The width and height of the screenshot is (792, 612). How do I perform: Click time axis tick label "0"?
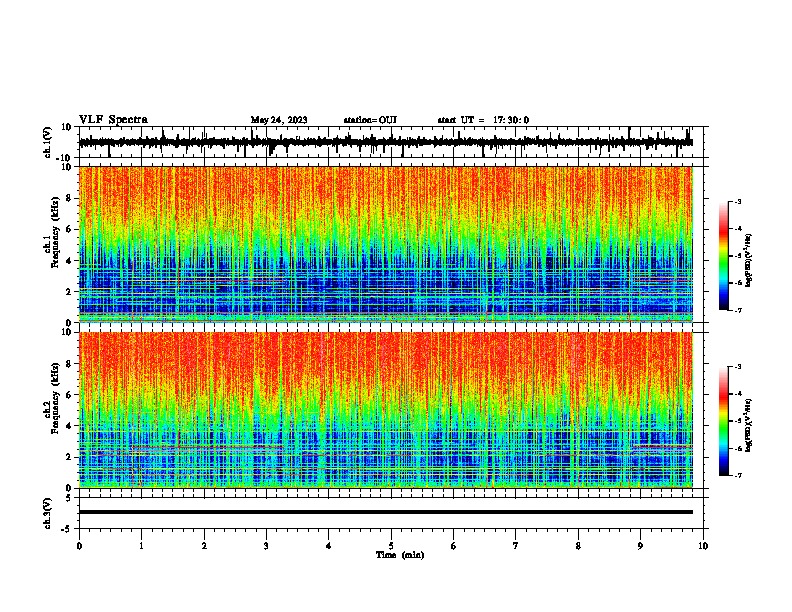click(x=79, y=546)
